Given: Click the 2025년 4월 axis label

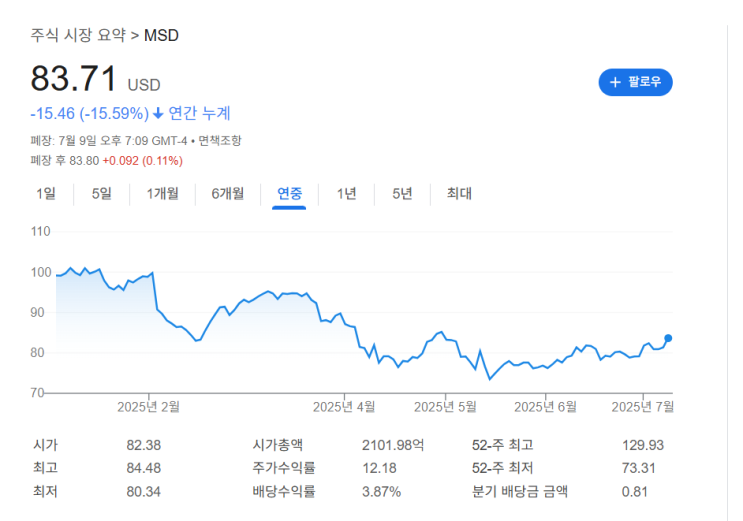Looking at the screenshot, I should coord(344,407).
